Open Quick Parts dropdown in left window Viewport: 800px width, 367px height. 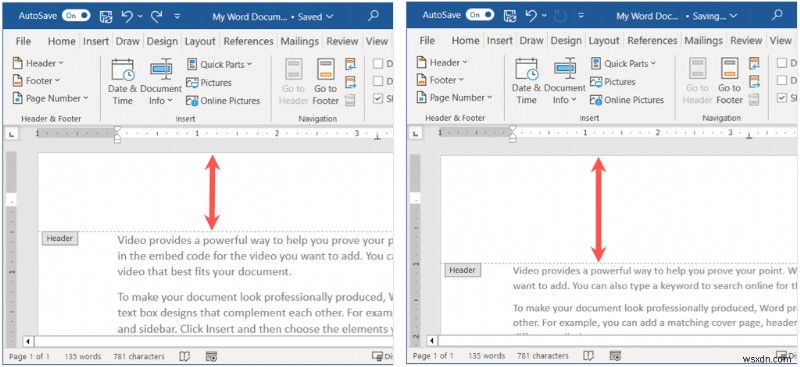(219, 64)
